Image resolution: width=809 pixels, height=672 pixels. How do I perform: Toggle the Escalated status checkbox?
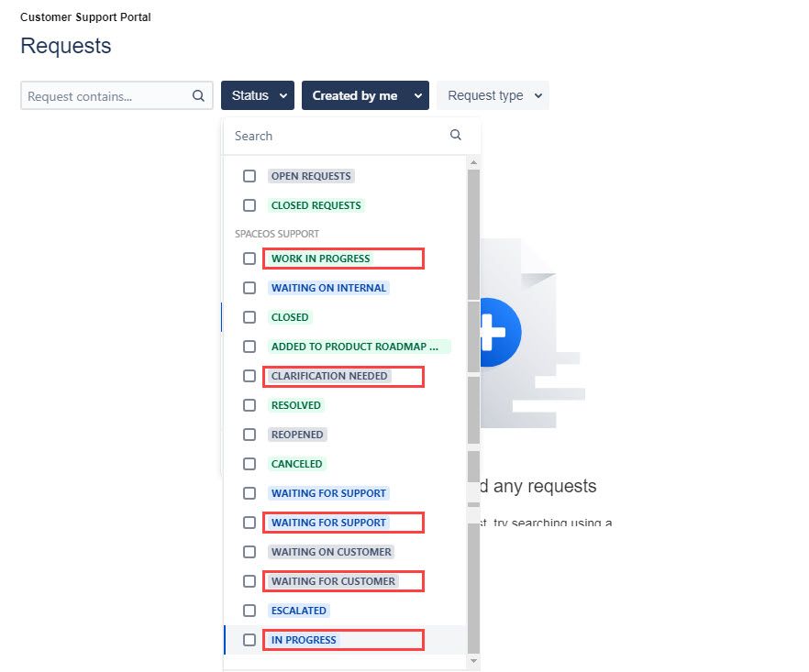coord(249,611)
